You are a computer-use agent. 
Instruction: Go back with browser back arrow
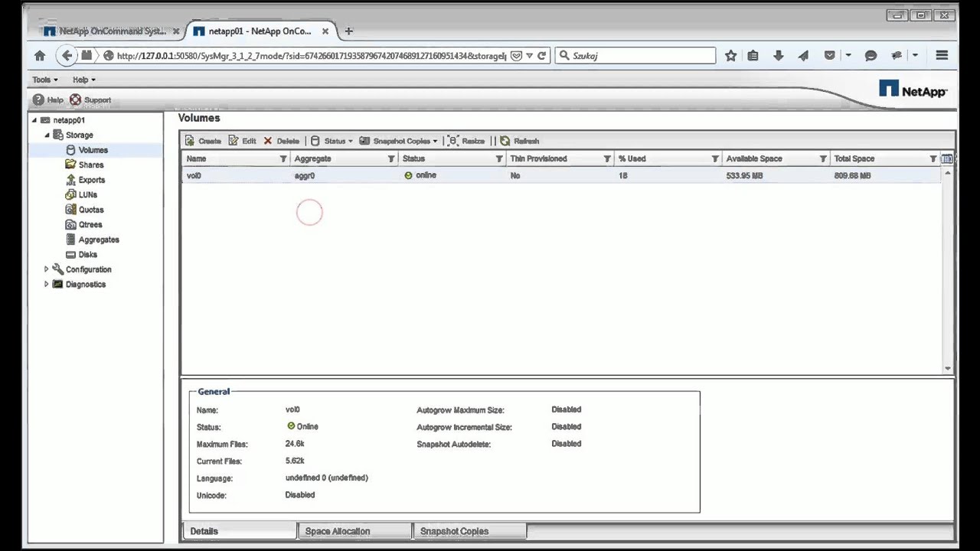click(x=67, y=55)
